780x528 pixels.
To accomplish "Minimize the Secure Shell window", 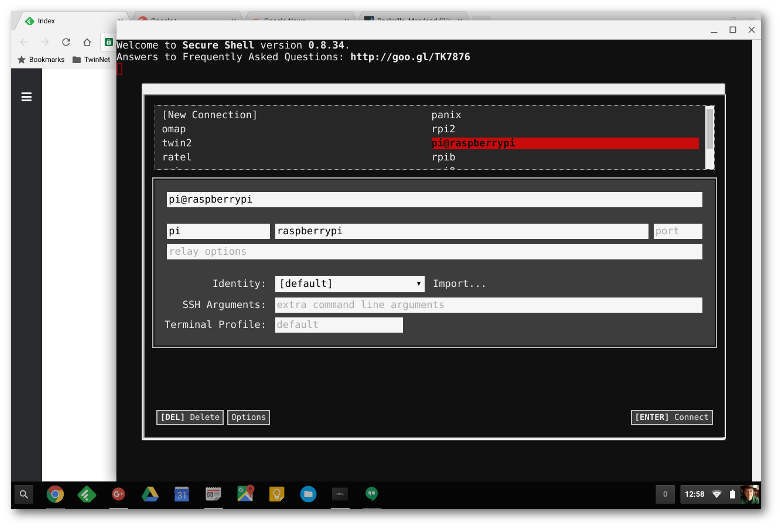I will tap(714, 30).
